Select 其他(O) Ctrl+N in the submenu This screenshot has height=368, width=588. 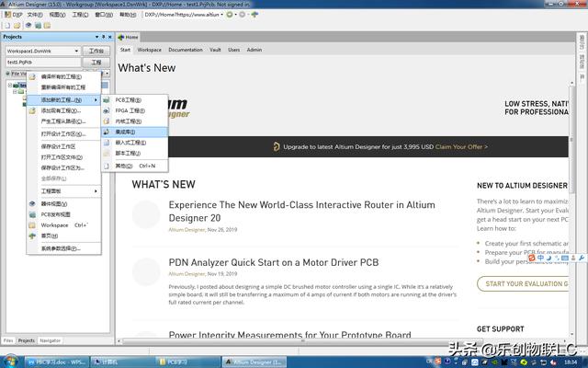coord(135,166)
